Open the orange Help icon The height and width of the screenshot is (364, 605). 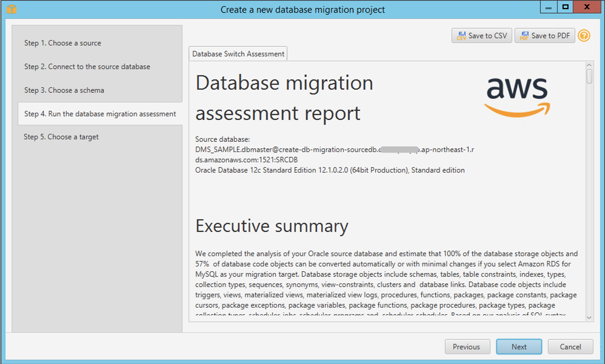click(x=584, y=35)
